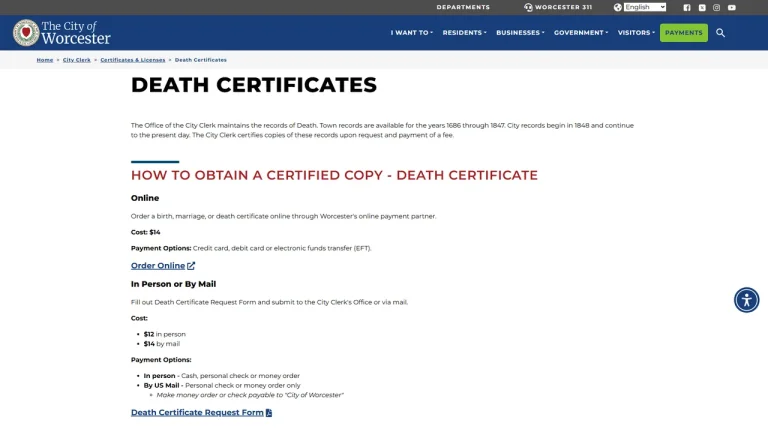Screen dimensions: 768x432
Task: Open Worcester 311 link
Action: (x=563, y=7)
